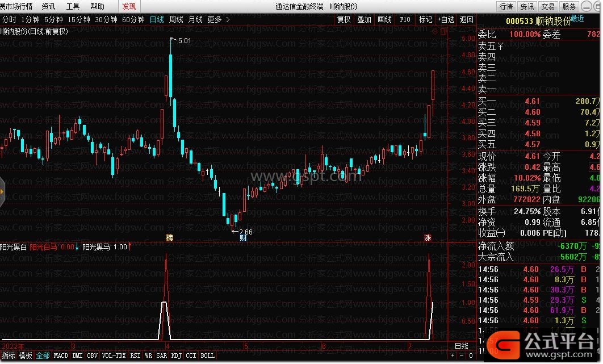This screenshot has height=364, width=603.
Task: Click the left-edge panel expander arrow
Action: pyautogui.click(x=2, y=191)
